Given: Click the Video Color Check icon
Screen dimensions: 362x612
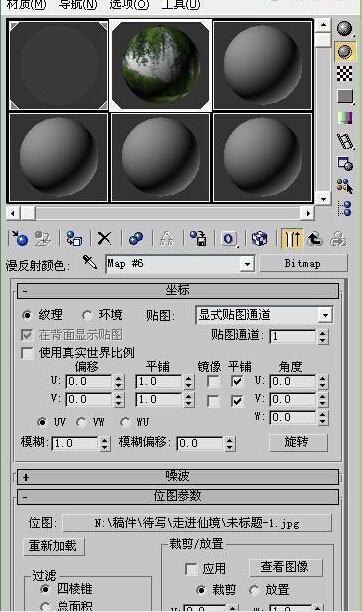Looking at the screenshot, I should (345, 118).
